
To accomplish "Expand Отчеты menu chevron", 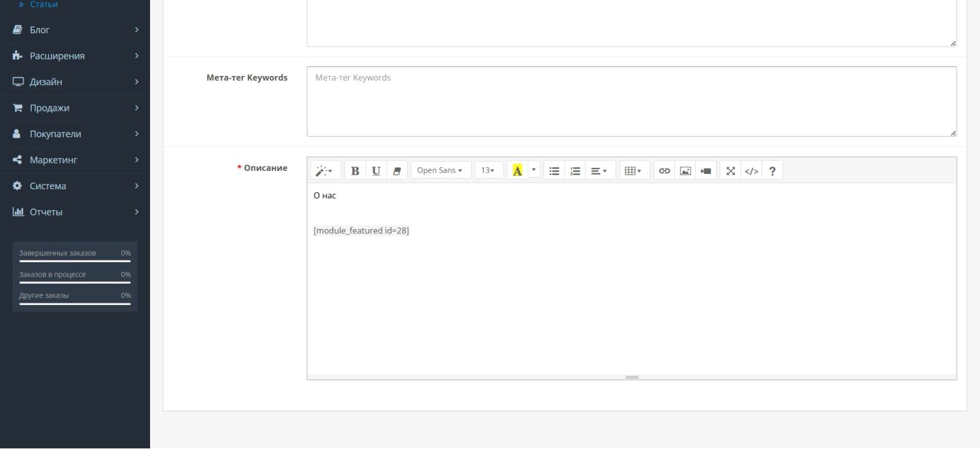I will coord(137,212).
